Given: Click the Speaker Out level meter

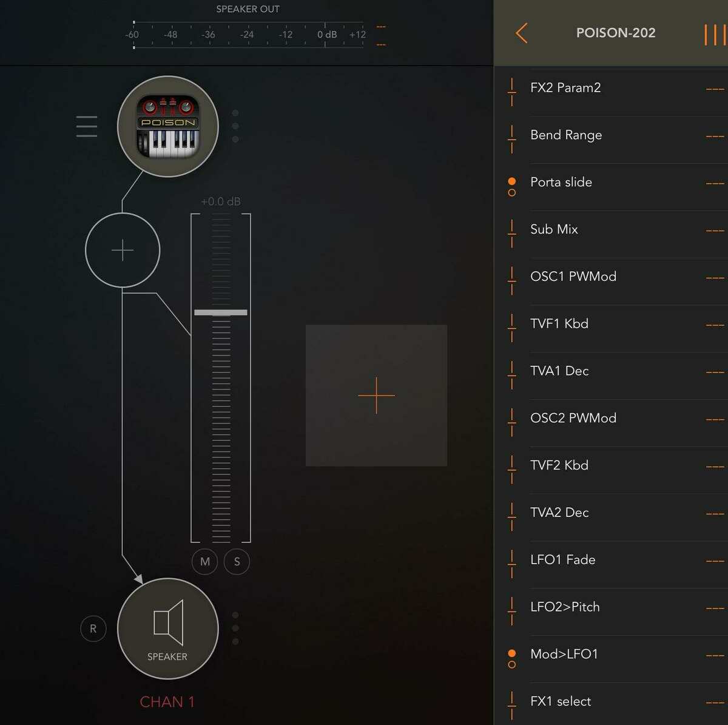Looking at the screenshot, I should pyautogui.click(x=248, y=35).
